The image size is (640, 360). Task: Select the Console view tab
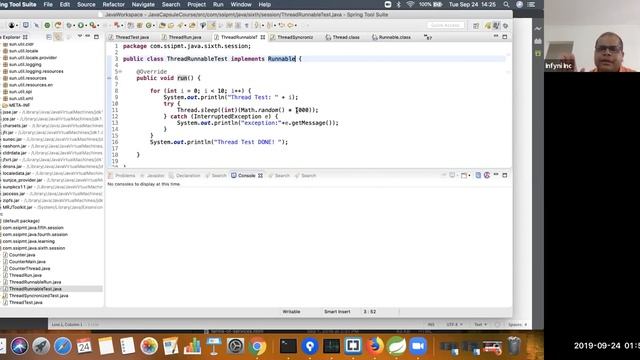pyautogui.click(x=247, y=176)
